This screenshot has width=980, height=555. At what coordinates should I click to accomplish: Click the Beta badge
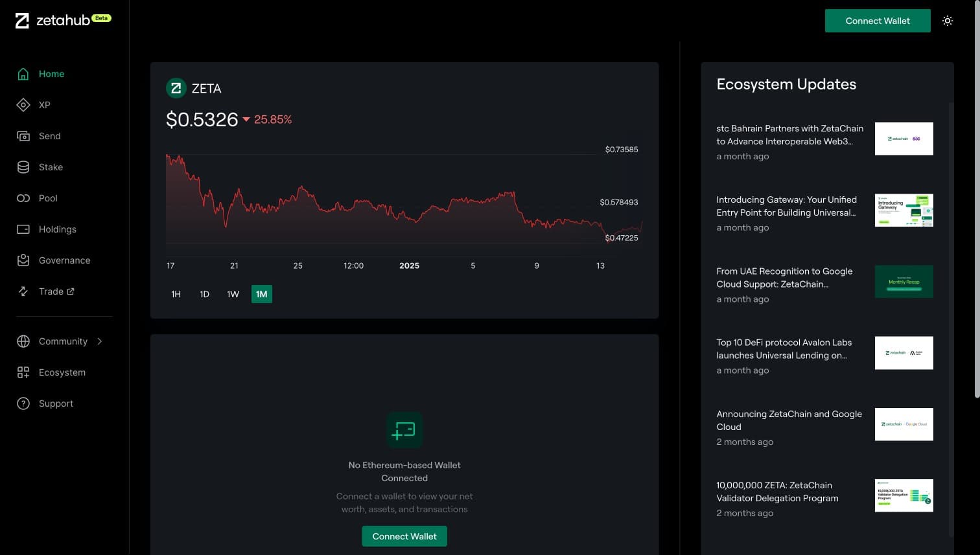[x=102, y=18]
